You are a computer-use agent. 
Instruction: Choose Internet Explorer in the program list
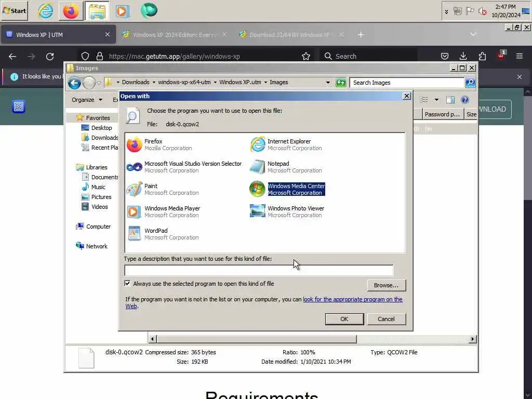click(x=286, y=144)
